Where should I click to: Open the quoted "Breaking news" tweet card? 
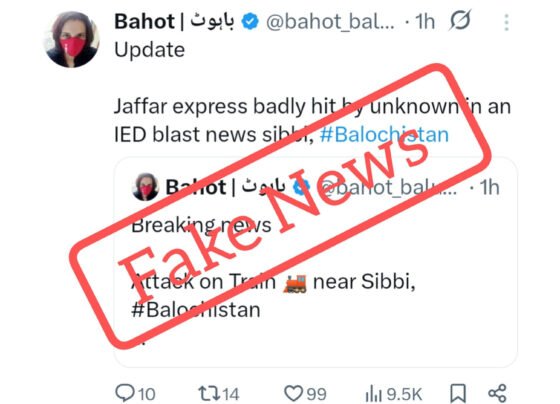pos(315,262)
